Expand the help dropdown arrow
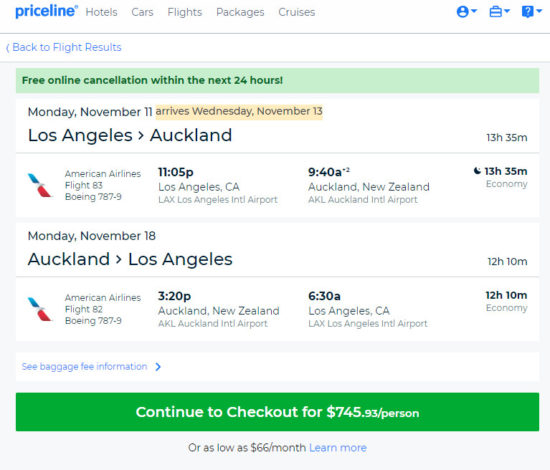The image size is (550, 470). 539,11
